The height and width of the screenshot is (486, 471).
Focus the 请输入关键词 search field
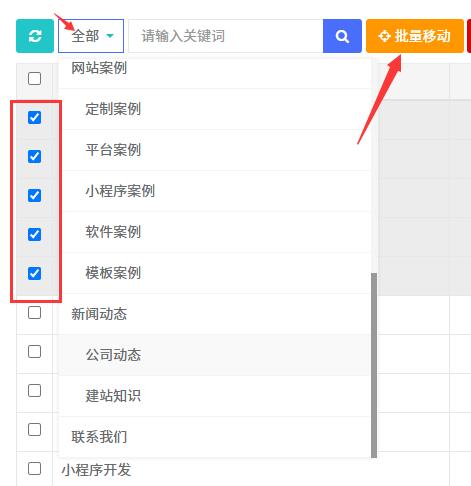(x=226, y=36)
